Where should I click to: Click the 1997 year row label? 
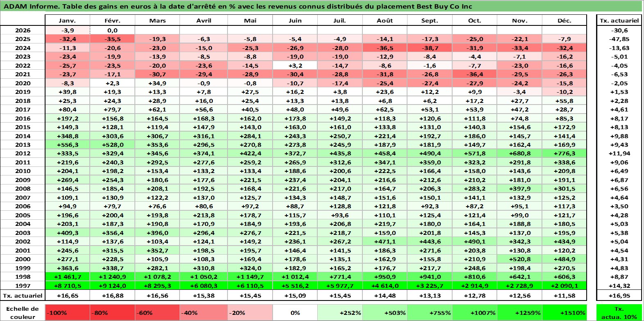click(23, 286)
